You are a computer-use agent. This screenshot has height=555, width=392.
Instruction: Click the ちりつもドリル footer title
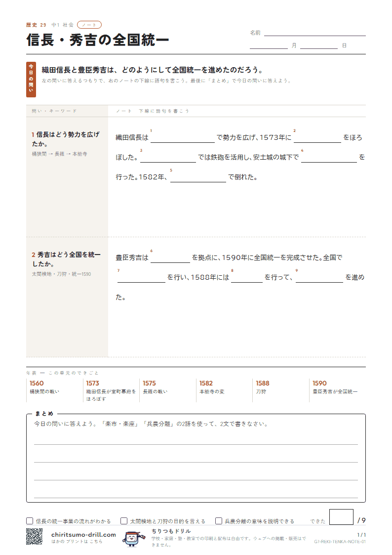point(171,531)
